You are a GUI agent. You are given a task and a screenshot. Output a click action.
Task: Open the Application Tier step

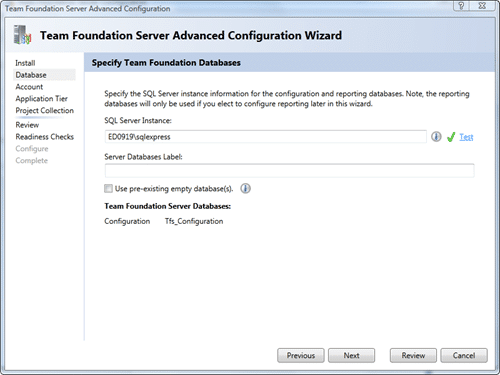point(42,99)
